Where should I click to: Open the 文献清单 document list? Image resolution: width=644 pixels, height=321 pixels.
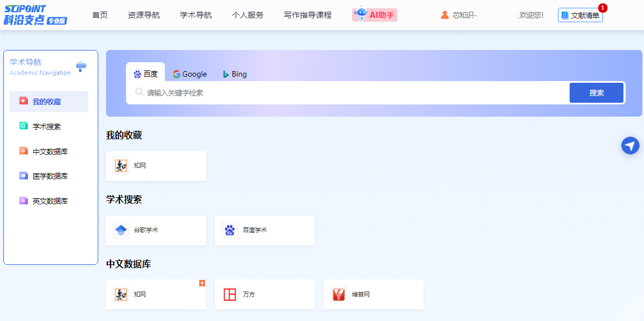[x=580, y=16]
